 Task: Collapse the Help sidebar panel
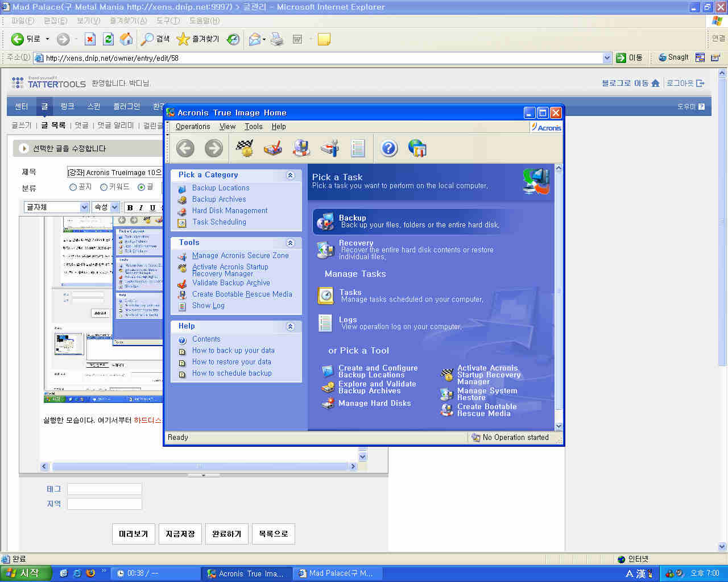tap(291, 326)
